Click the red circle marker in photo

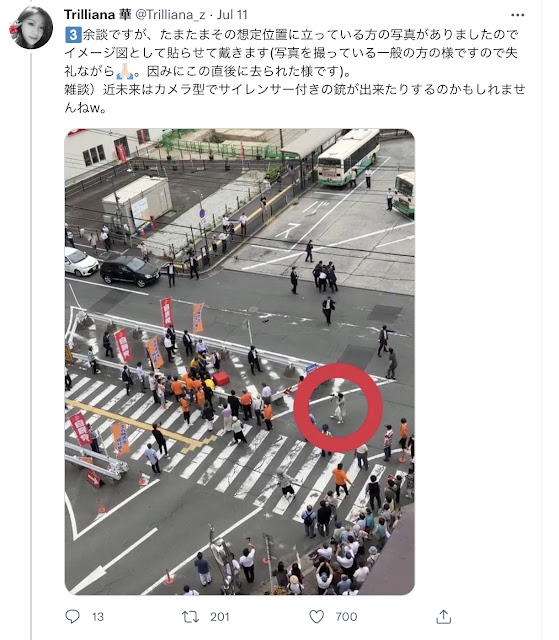point(338,407)
